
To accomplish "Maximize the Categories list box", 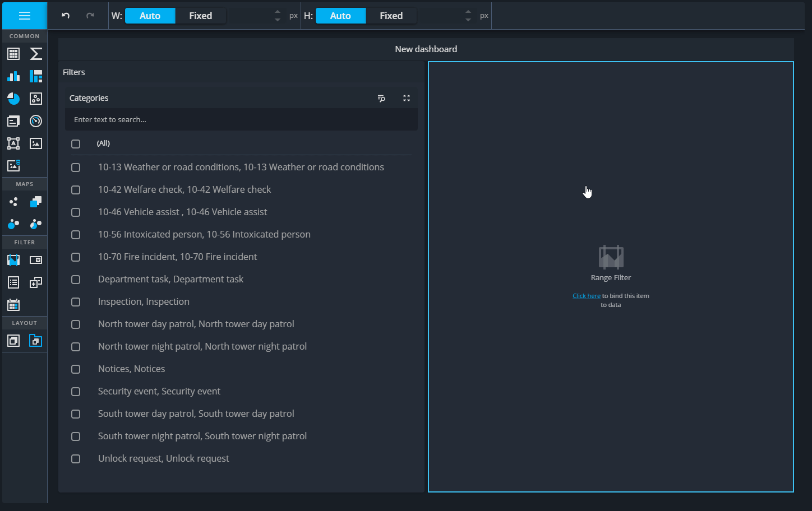I will coord(407,98).
